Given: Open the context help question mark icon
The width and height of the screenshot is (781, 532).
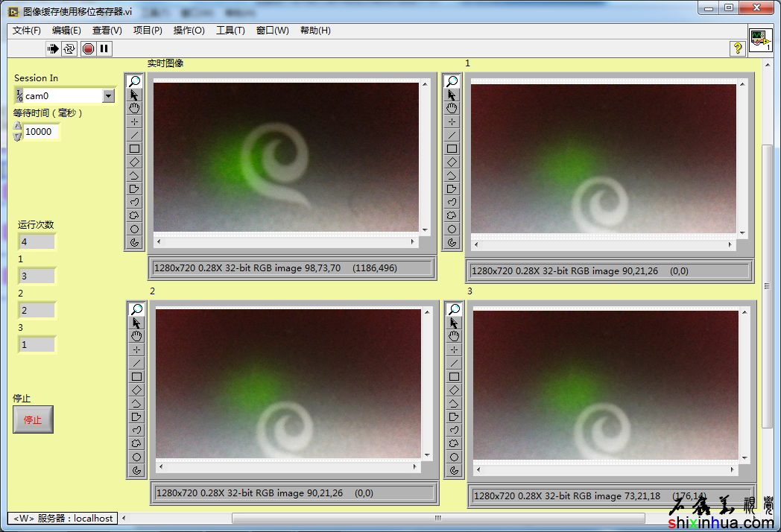Looking at the screenshot, I should [738, 48].
